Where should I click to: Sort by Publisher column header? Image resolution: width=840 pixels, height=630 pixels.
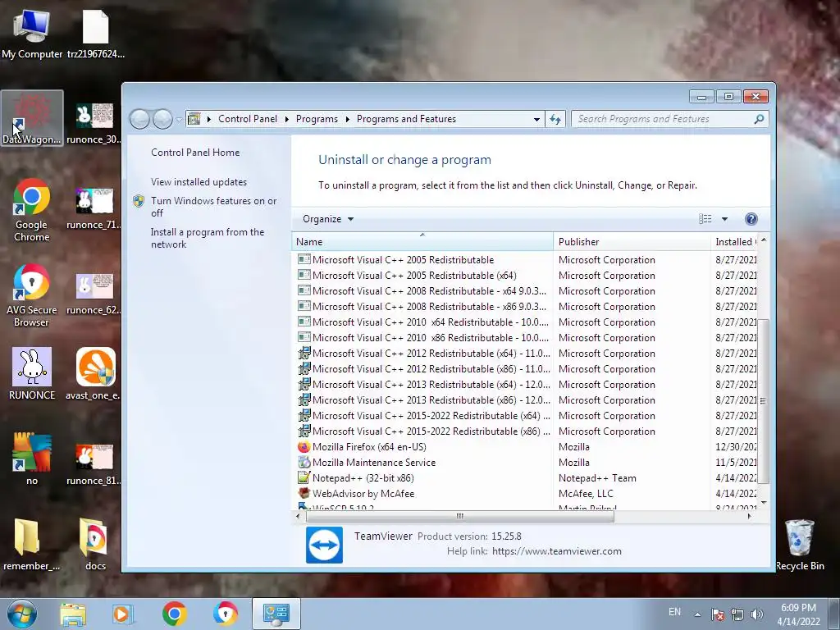[632, 242]
